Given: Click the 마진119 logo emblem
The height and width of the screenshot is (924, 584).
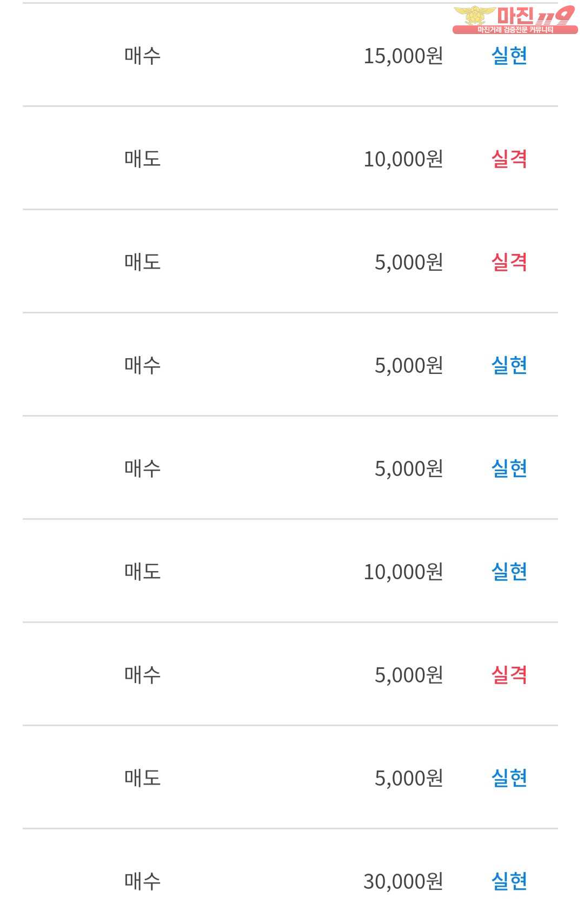Looking at the screenshot, I should pyautogui.click(x=474, y=15).
